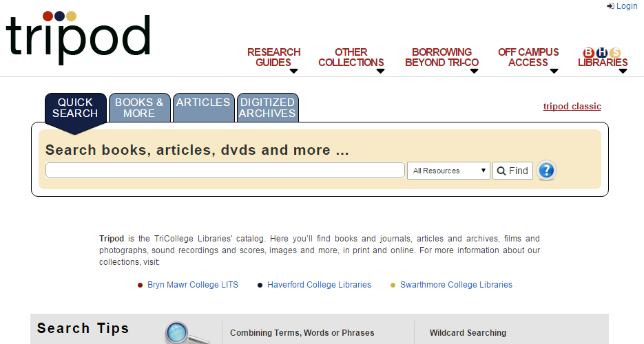Click the Find button
Screen dimensions: 644x344
click(512, 171)
